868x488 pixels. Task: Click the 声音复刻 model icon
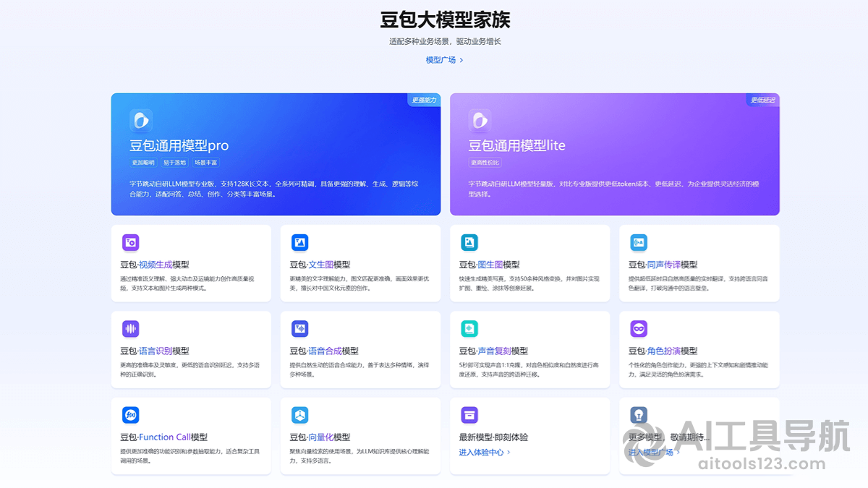(469, 329)
